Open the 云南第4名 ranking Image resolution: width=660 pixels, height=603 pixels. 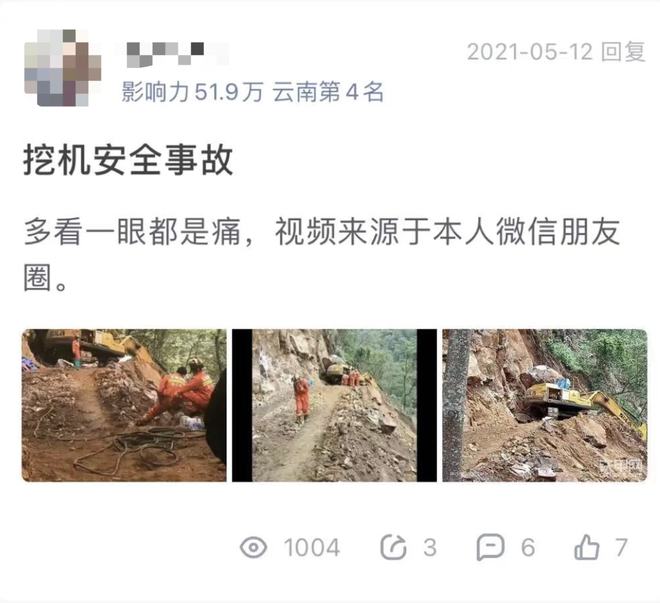click(x=328, y=92)
